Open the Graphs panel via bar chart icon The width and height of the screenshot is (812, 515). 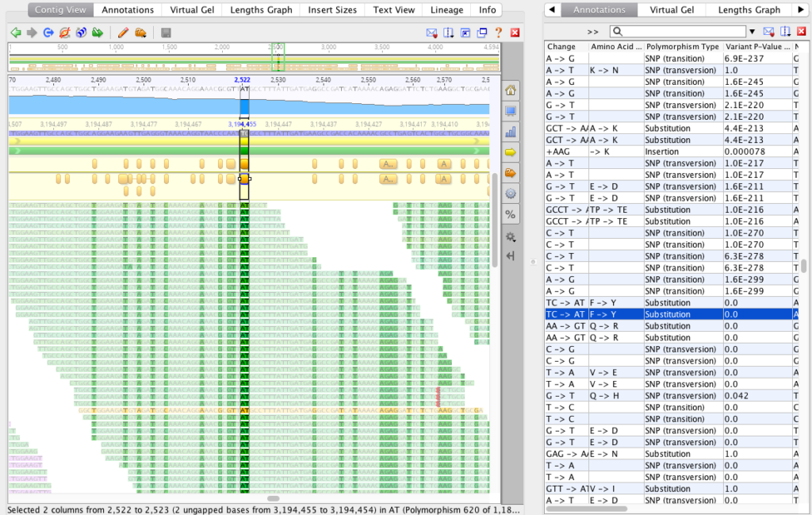click(511, 132)
